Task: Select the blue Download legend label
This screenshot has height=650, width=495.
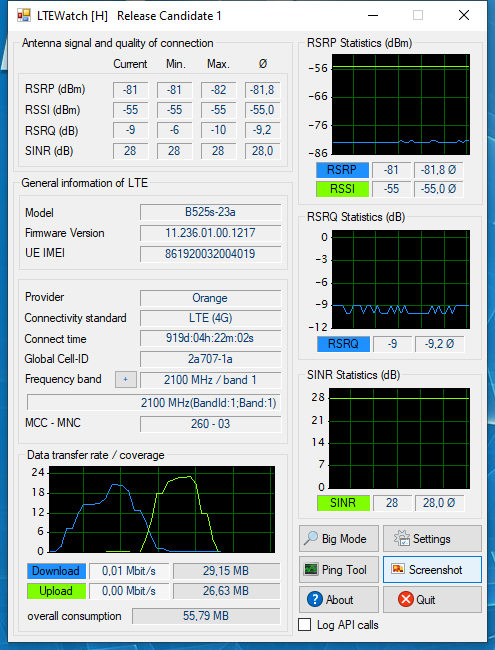Action: pyautogui.click(x=56, y=571)
